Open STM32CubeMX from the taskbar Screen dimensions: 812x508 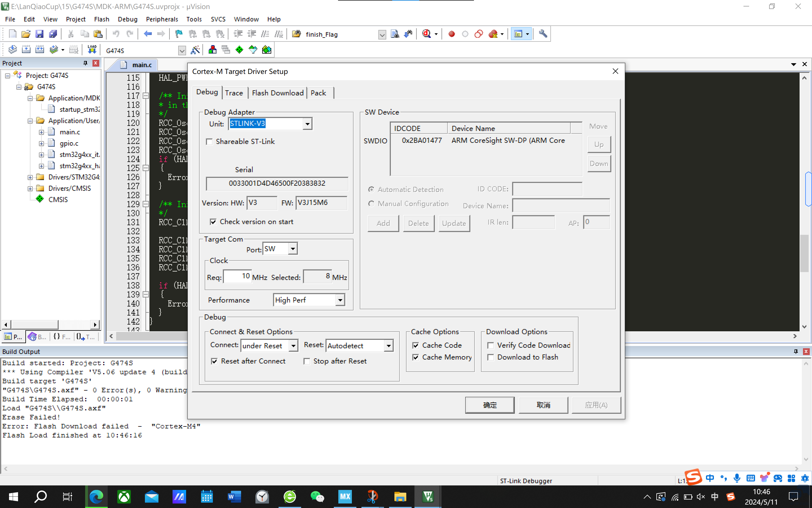(345, 497)
